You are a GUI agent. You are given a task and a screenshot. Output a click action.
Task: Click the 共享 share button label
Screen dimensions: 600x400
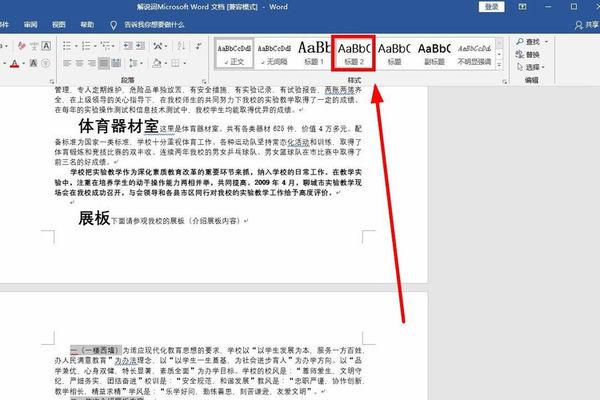click(x=592, y=25)
